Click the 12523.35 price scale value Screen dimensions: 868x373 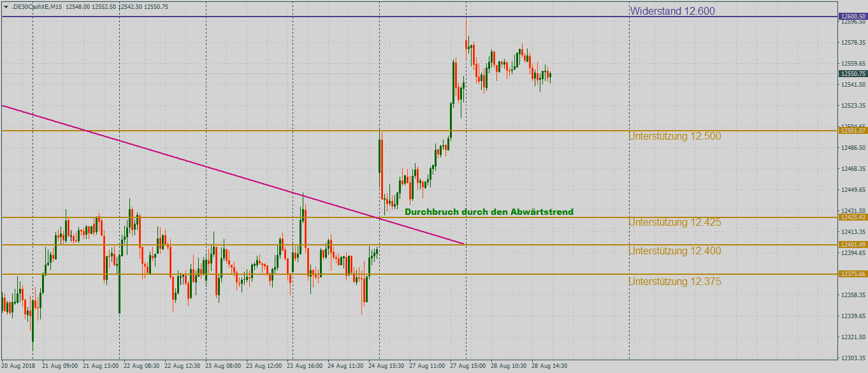click(x=853, y=106)
